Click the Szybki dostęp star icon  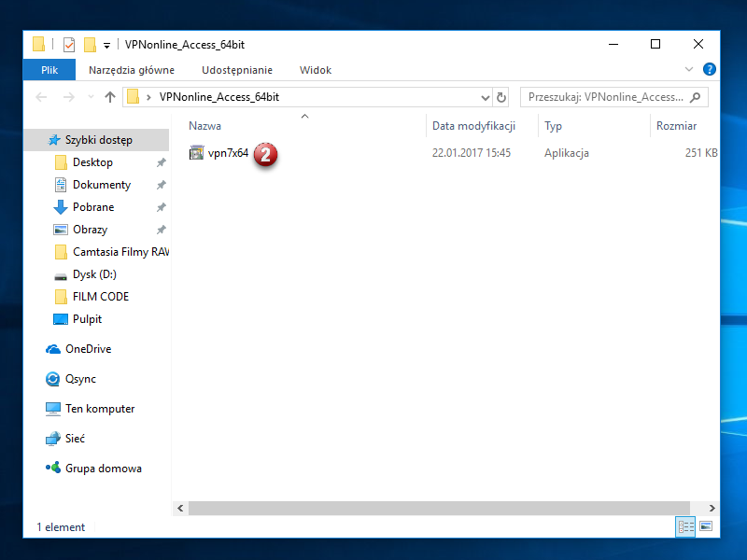[54, 140]
